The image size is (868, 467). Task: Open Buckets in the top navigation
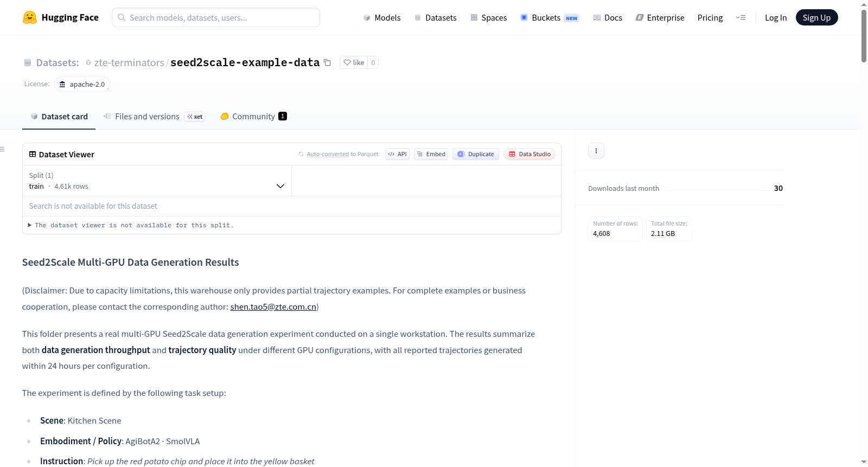(550, 17)
